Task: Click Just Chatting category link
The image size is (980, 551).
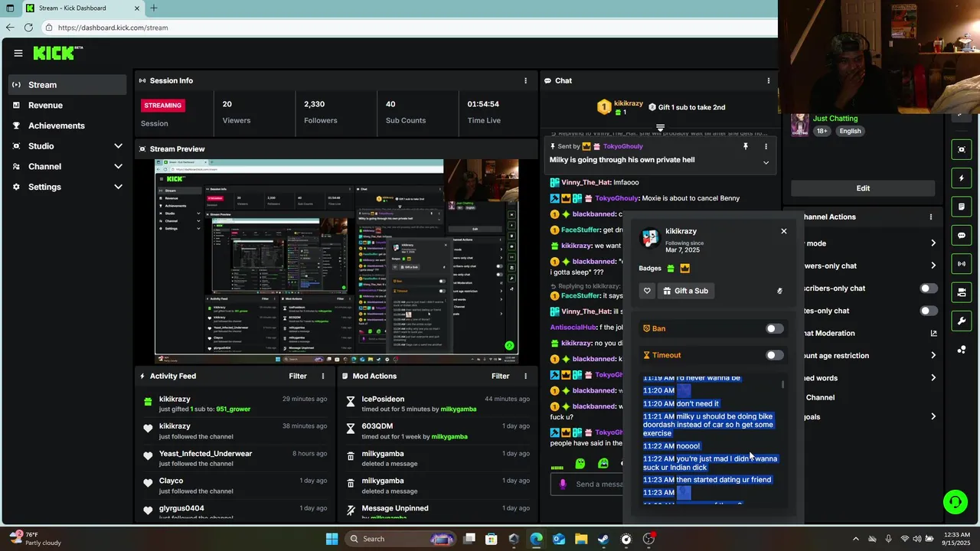Action: pyautogui.click(x=835, y=119)
